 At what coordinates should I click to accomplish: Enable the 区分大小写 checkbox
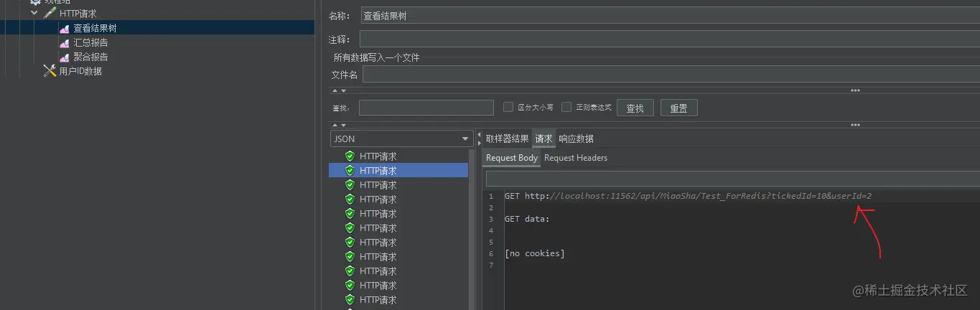[x=508, y=107]
